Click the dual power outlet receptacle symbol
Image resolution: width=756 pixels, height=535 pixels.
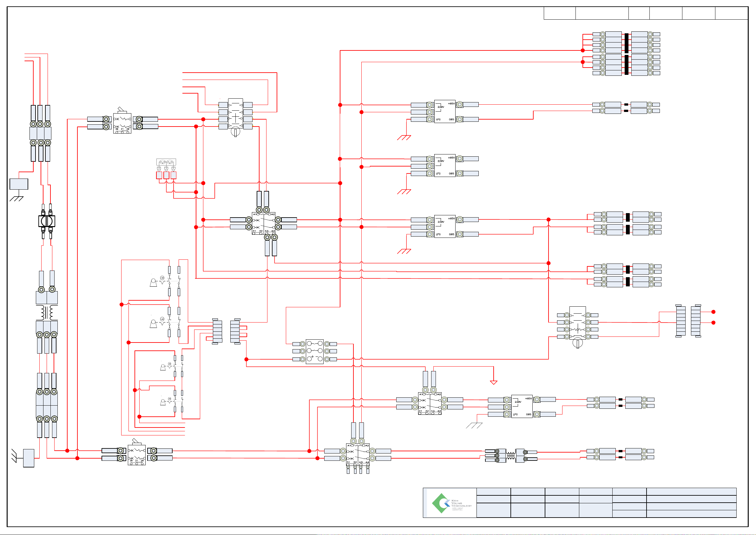166,162
